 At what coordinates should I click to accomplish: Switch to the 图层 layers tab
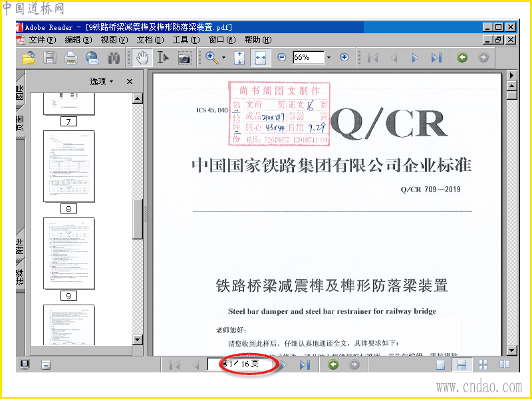[x=21, y=92]
